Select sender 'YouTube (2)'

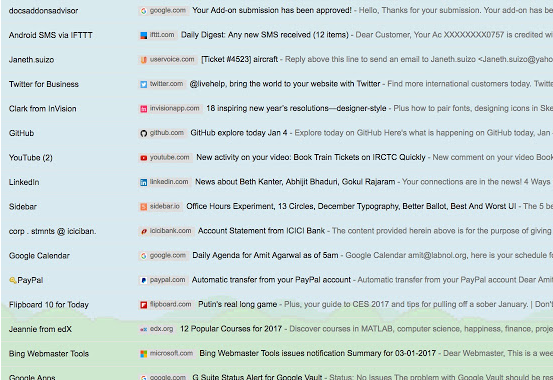click(x=31, y=158)
